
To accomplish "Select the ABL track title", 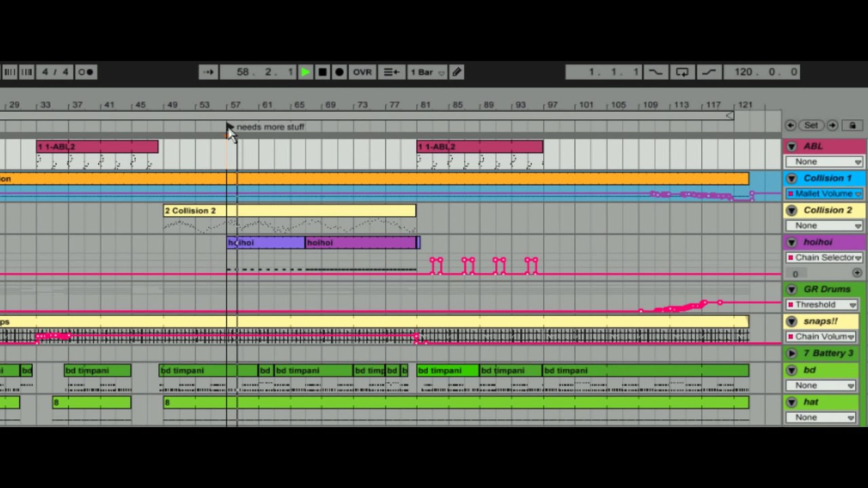I will tap(812, 146).
